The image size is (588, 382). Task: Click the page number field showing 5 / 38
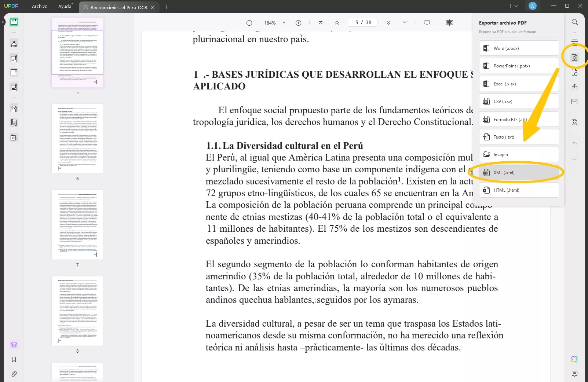363,22
